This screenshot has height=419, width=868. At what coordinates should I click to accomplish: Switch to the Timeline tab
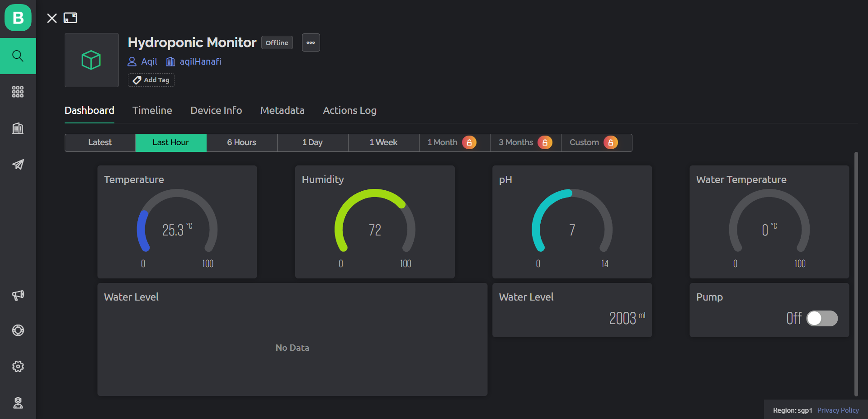point(152,110)
